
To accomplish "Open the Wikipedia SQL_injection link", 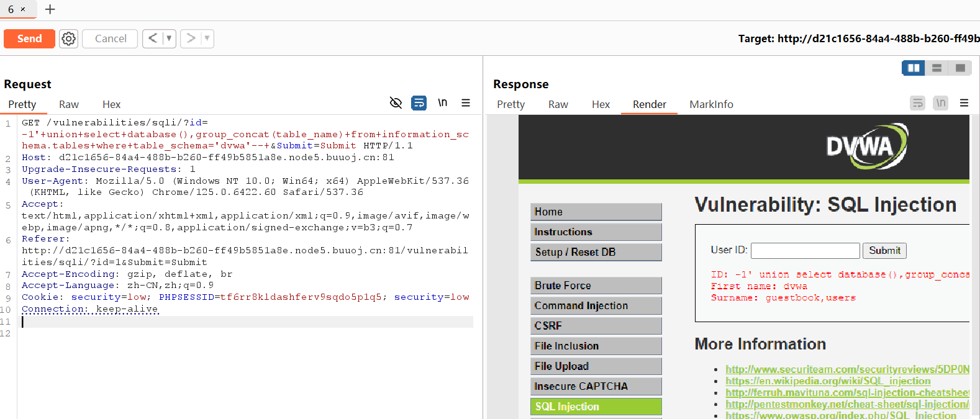I will point(828,381).
